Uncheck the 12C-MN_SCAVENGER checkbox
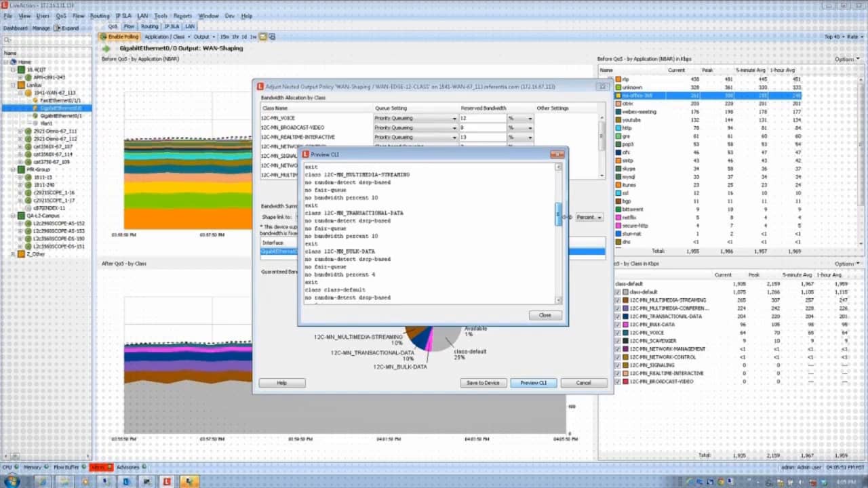This screenshot has width=868, height=488. (617, 341)
